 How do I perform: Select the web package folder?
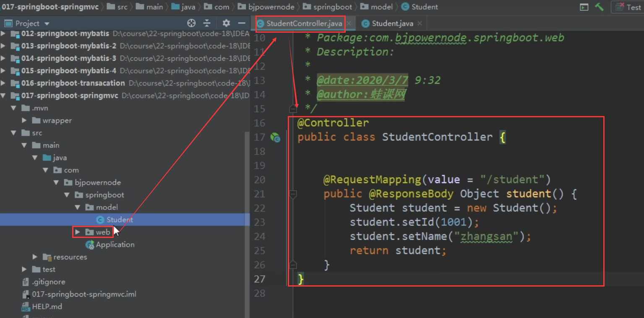(x=98, y=232)
